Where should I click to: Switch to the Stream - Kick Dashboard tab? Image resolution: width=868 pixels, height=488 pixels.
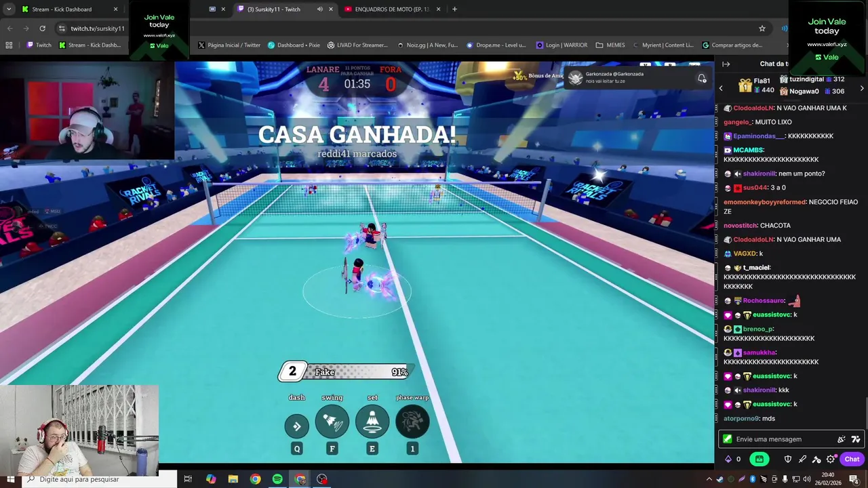(69, 9)
